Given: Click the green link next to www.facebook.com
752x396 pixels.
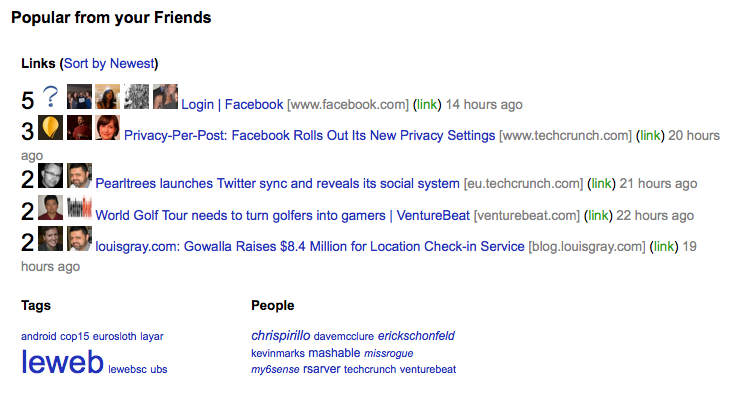Looking at the screenshot, I should [x=426, y=105].
